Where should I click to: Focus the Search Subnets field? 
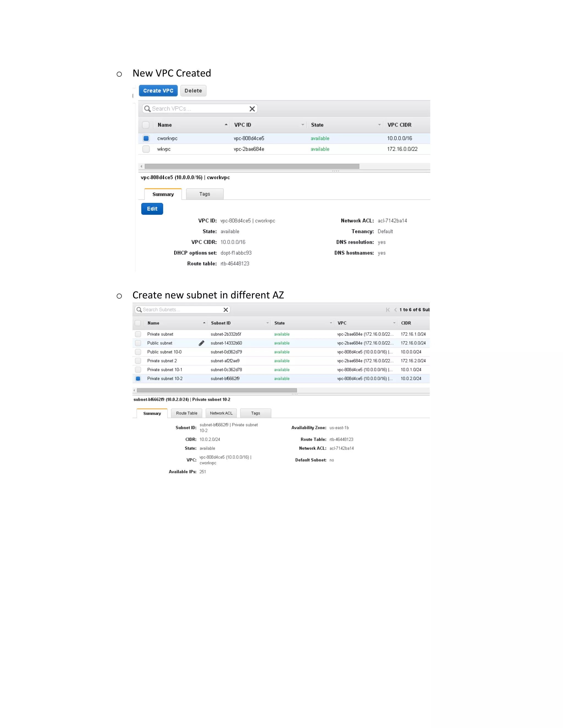point(183,310)
